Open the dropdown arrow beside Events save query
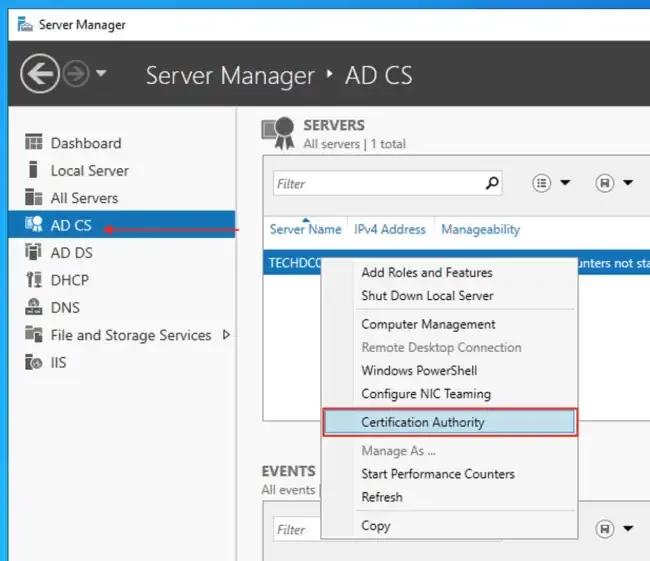Viewport: 650px width, 561px height. pos(628,528)
